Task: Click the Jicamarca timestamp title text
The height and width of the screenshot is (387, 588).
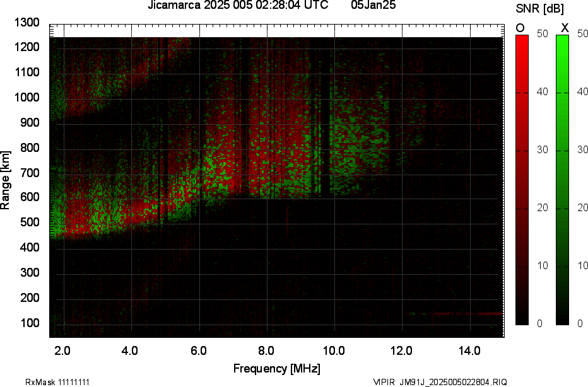Action: 238,5
